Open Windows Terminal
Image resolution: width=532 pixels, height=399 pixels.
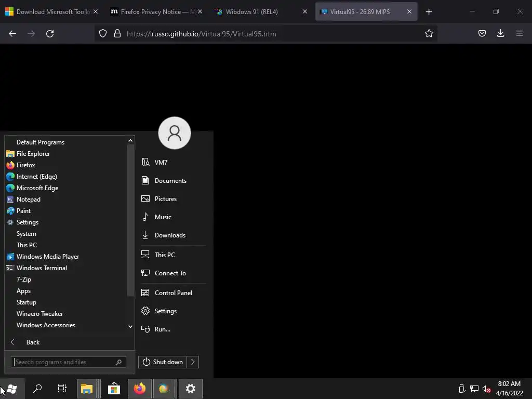coord(42,268)
